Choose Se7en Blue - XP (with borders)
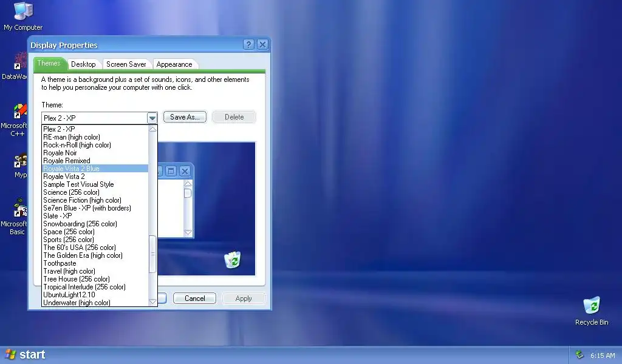Image resolution: width=622 pixels, height=364 pixels. pyautogui.click(x=95, y=208)
